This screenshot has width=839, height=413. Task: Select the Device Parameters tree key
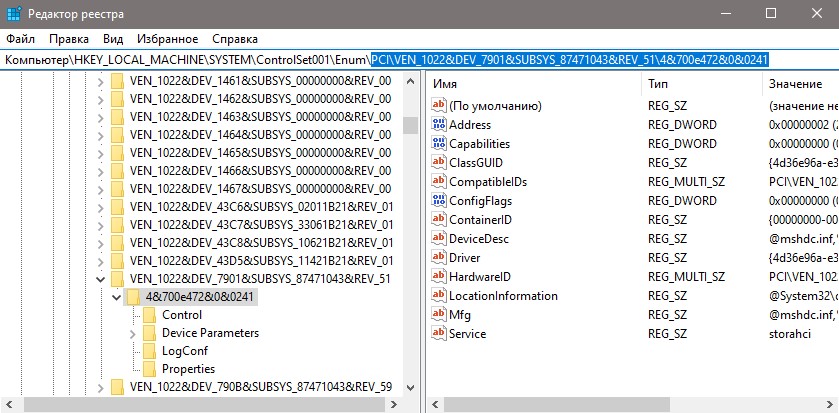(210, 333)
